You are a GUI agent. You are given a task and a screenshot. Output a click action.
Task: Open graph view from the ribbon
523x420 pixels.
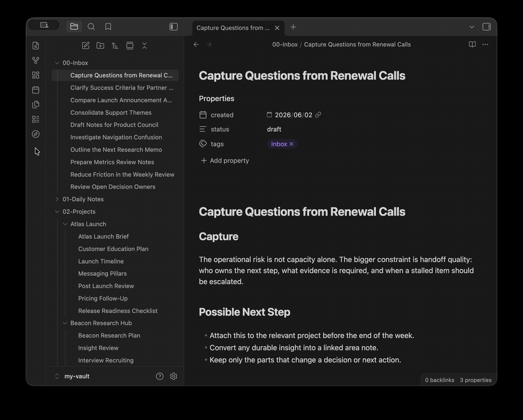[x=35, y=60]
